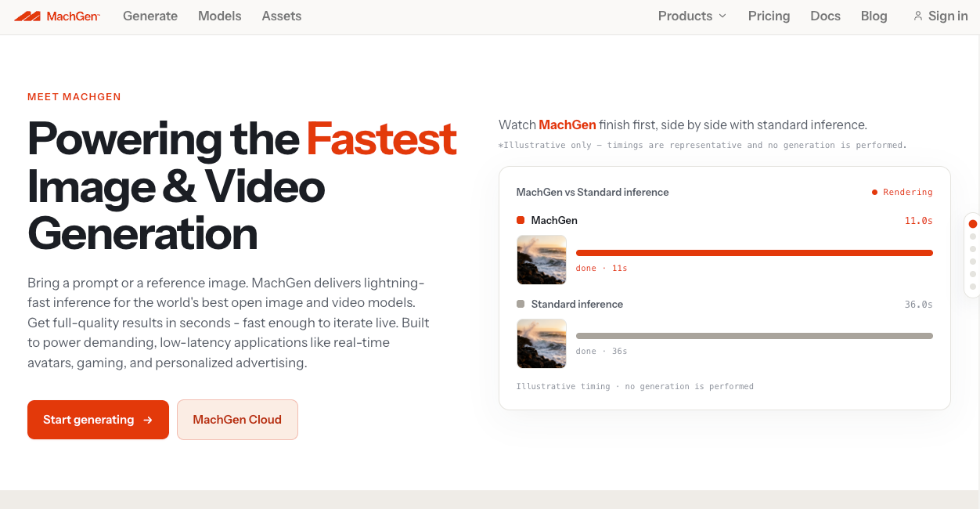Click the "MEET MACHGEN" label

74,97
